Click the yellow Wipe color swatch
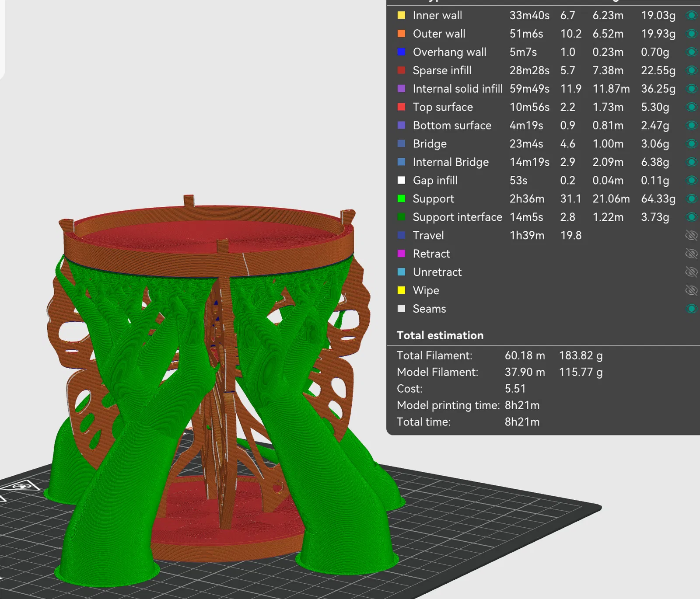This screenshot has height=599, width=700. click(401, 291)
